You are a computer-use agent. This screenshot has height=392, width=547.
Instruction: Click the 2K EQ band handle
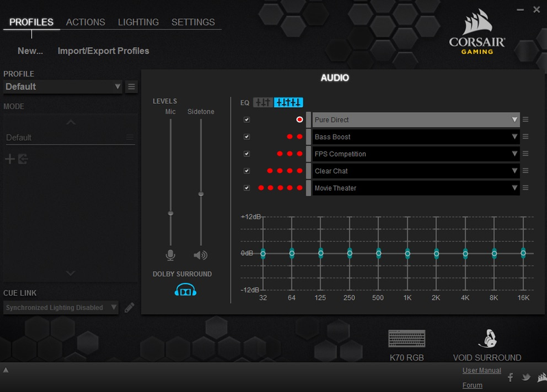[436, 253]
